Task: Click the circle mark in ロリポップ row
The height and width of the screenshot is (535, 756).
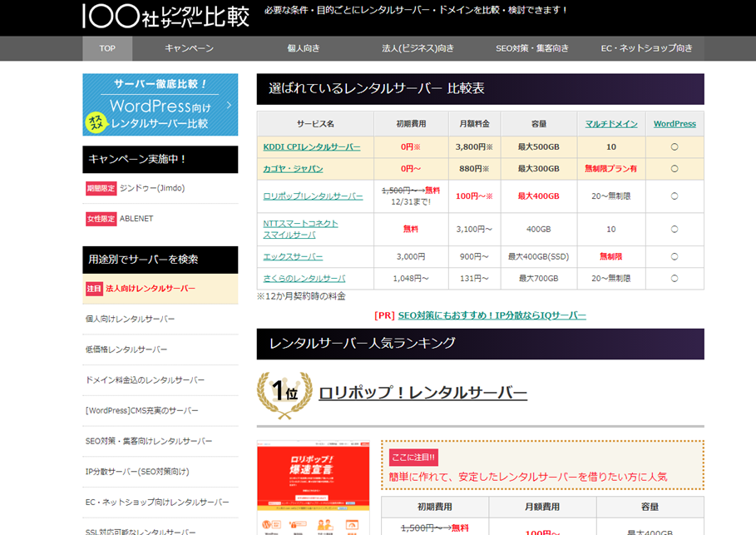Action: [x=674, y=196]
